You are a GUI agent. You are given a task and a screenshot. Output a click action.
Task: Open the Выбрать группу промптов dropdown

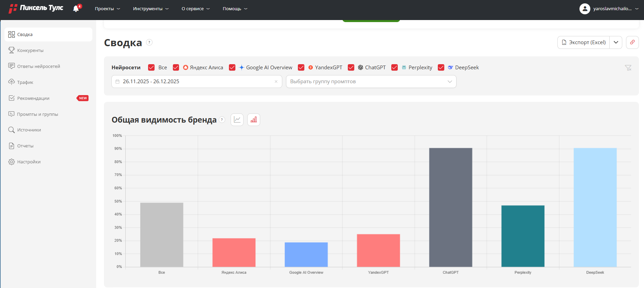pos(371,82)
